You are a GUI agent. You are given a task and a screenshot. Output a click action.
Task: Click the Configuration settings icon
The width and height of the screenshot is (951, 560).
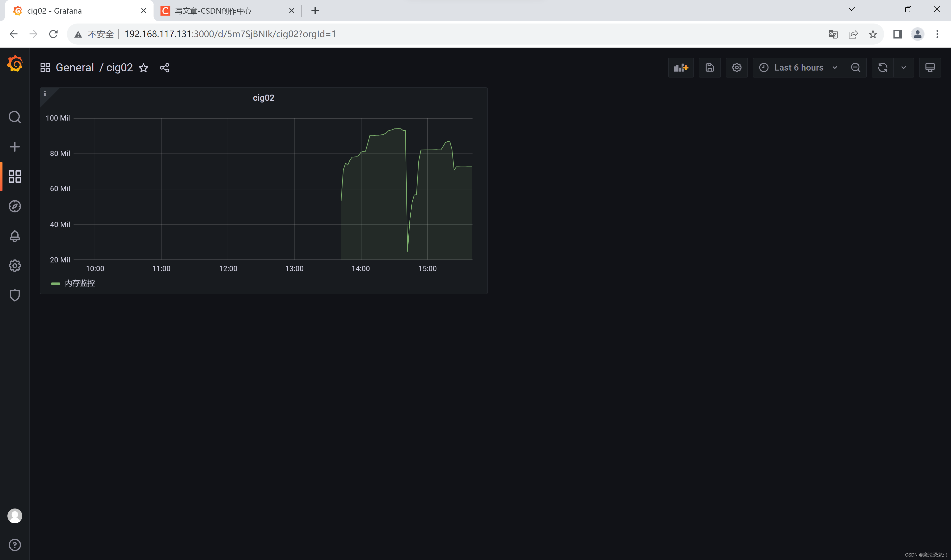15,265
